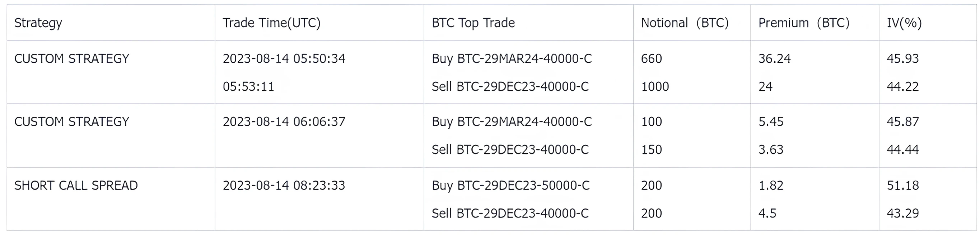This screenshot has width=980, height=235.
Task: Select trade time 2023-08-14 06:06:37
Action: [284, 122]
